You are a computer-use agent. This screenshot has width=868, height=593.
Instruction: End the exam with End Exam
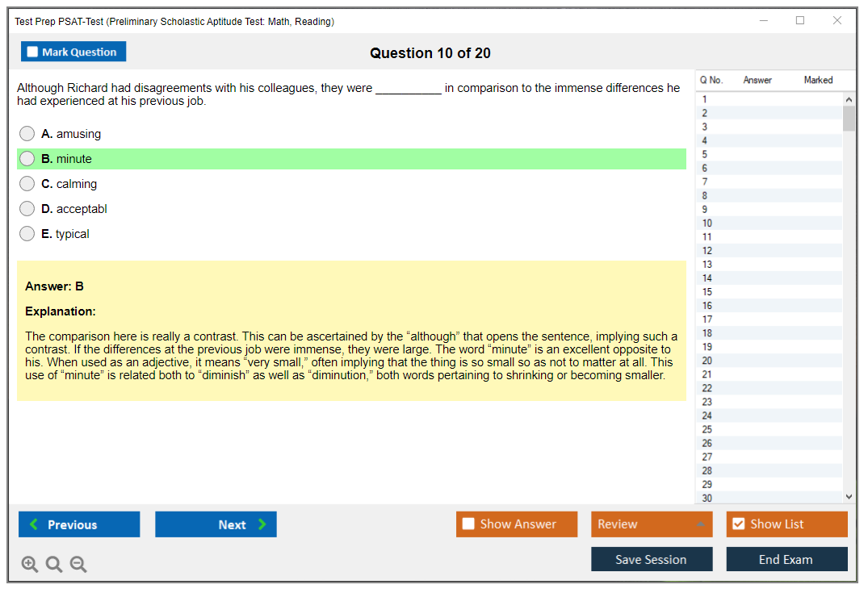pos(786,559)
